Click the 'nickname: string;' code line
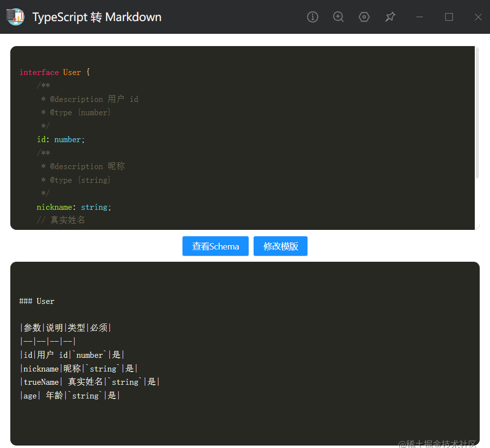Image resolution: width=490 pixels, height=448 pixels. pos(74,207)
